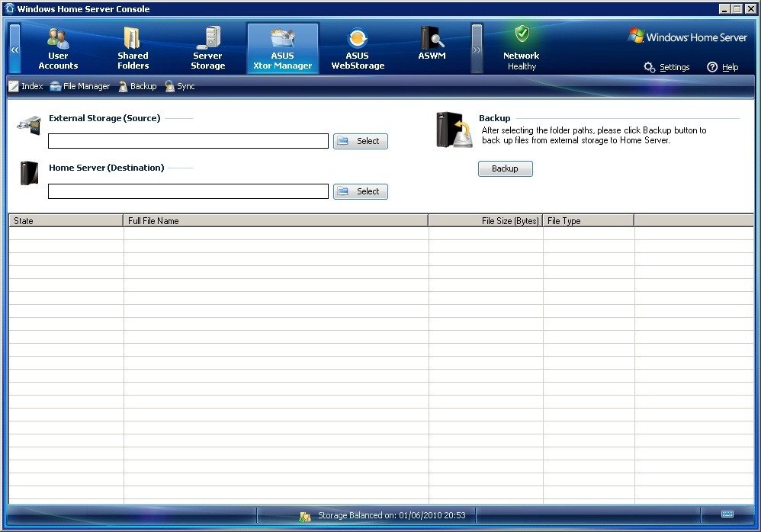761x532 pixels.
Task: Minimize the Windows Home Server Console window
Action: point(724,8)
